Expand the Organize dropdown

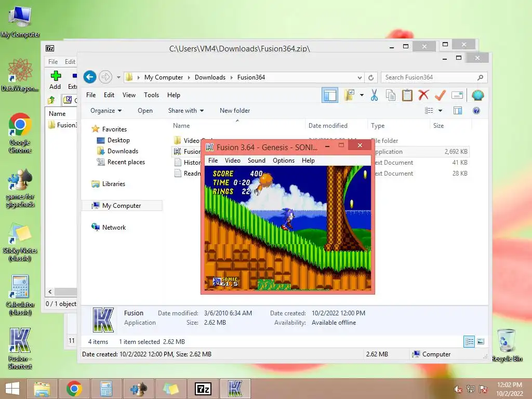(x=106, y=111)
